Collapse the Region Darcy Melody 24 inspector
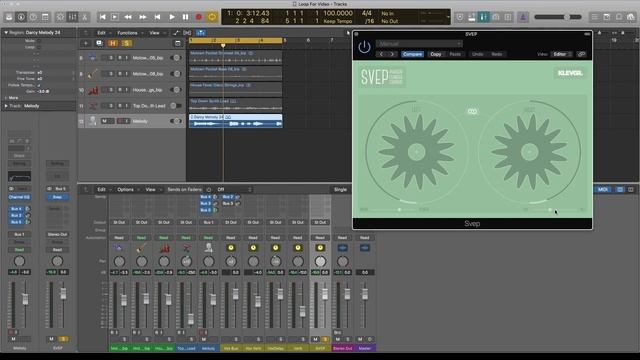The width and height of the screenshot is (640, 360). pos(6,32)
